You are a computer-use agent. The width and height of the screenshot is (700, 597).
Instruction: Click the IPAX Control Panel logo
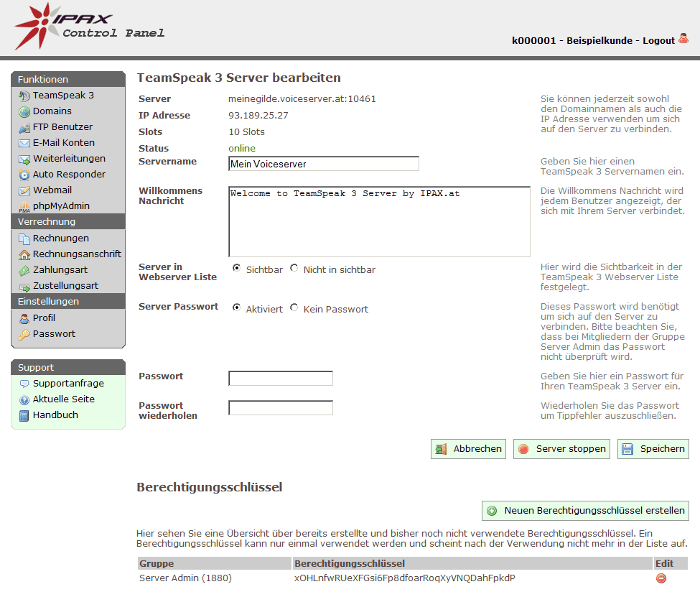coord(90,27)
